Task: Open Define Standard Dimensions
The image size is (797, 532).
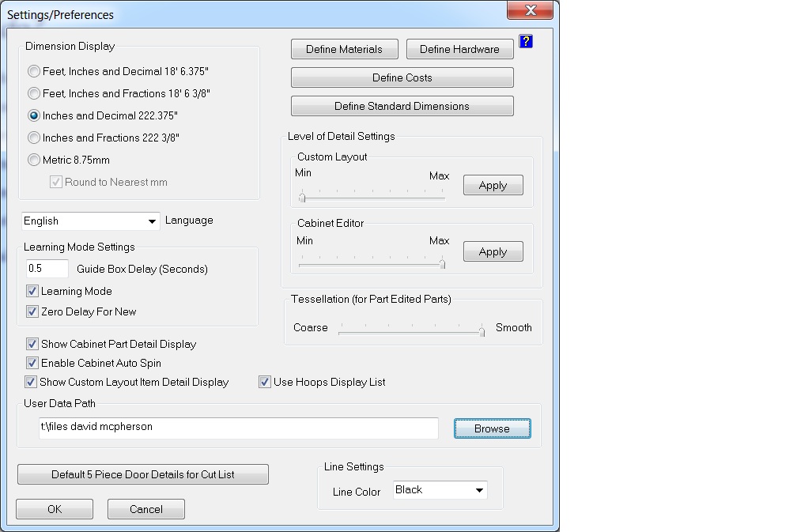Action: click(x=402, y=106)
